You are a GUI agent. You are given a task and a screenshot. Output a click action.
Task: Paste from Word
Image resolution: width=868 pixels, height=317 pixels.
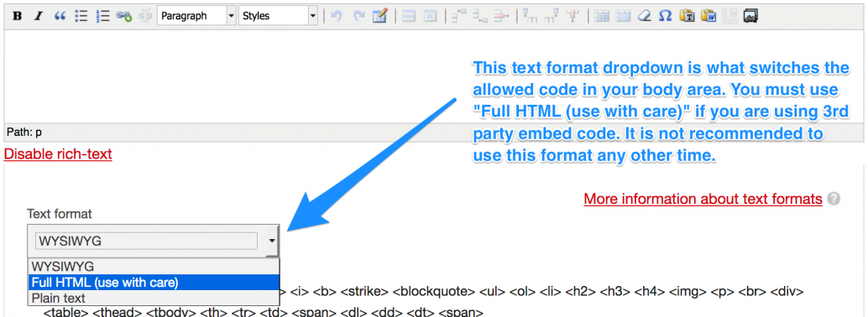[x=708, y=16]
